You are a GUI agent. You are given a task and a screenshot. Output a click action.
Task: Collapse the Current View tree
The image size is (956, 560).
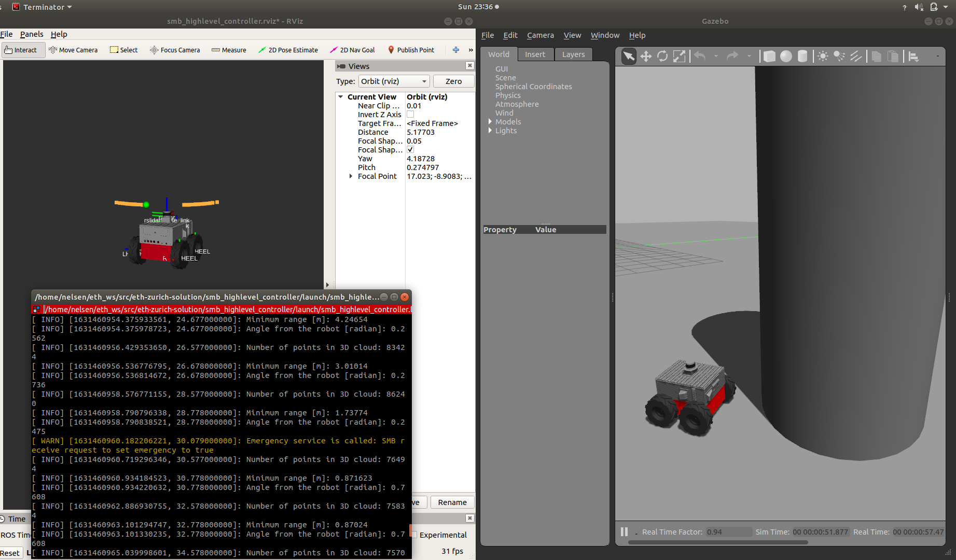coord(341,97)
